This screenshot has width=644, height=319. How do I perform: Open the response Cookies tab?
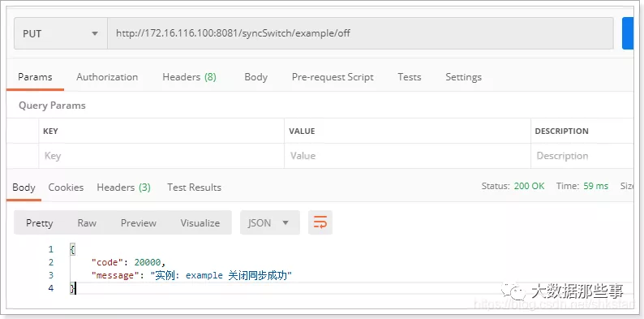click(66, 188)
